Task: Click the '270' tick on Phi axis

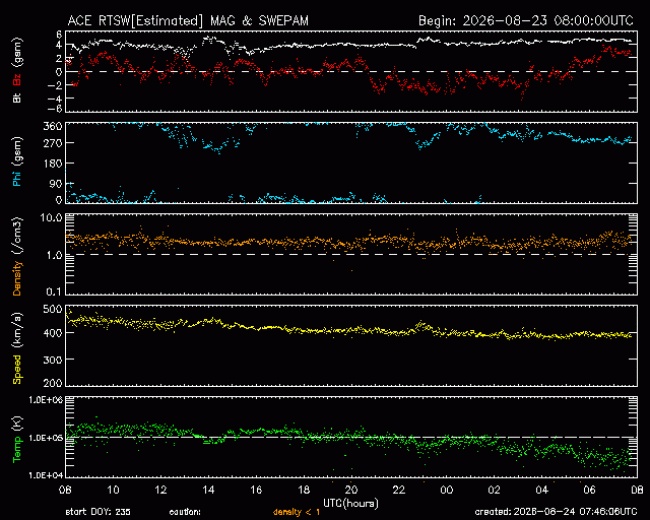Action: click(x=53, y=143)
